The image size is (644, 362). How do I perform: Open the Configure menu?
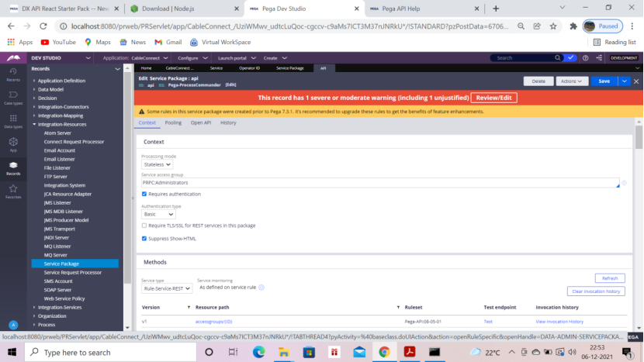[192, 58]
